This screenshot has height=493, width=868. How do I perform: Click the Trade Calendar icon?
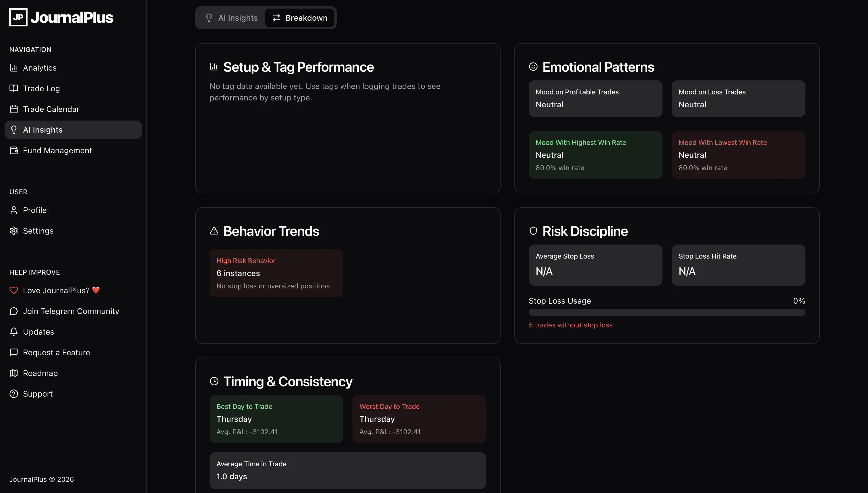[x=13, y=109]
